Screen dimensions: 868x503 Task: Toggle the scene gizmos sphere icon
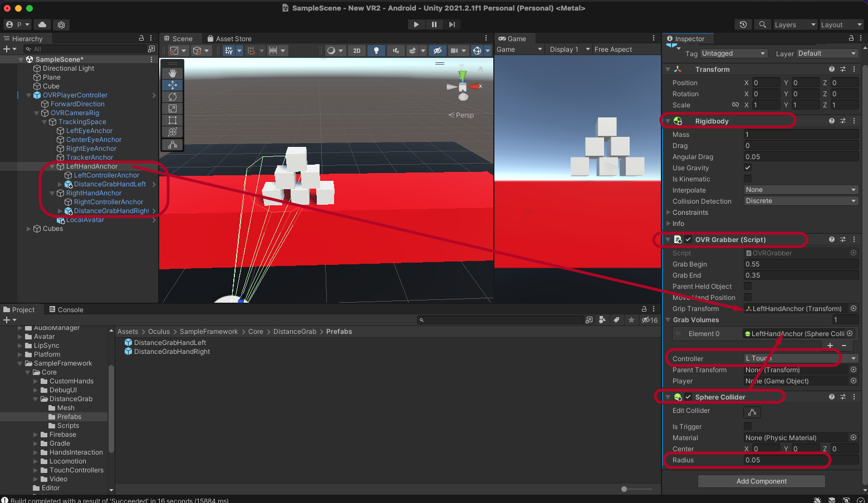coord(477,51)
